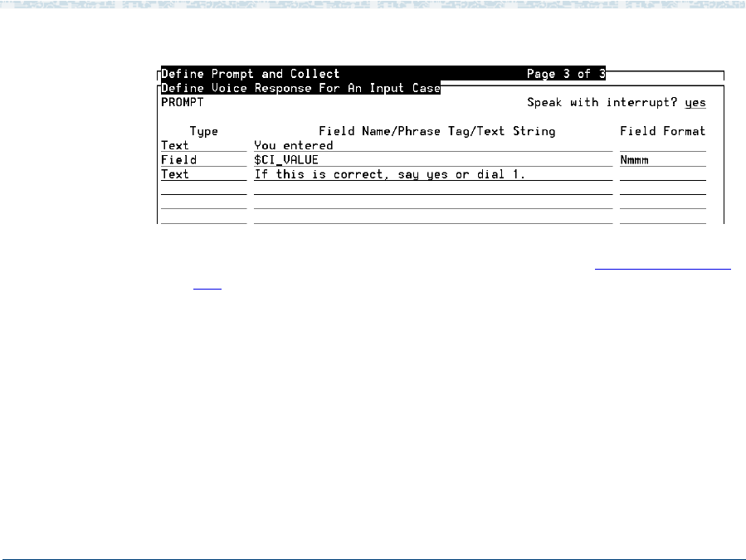The width and height of the screenshot is (746, 560).
Task: Click the 'Define Prompt and Collect' title bar
Action: [x=383, y=73]
